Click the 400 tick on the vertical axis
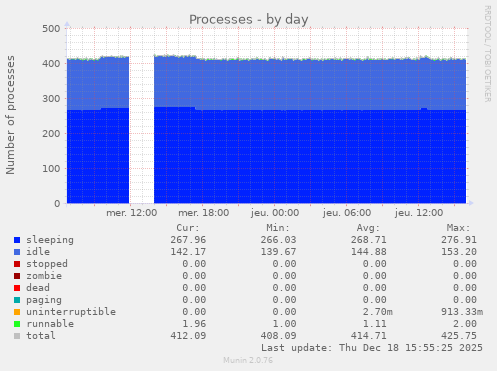 (x=51, y=64)
